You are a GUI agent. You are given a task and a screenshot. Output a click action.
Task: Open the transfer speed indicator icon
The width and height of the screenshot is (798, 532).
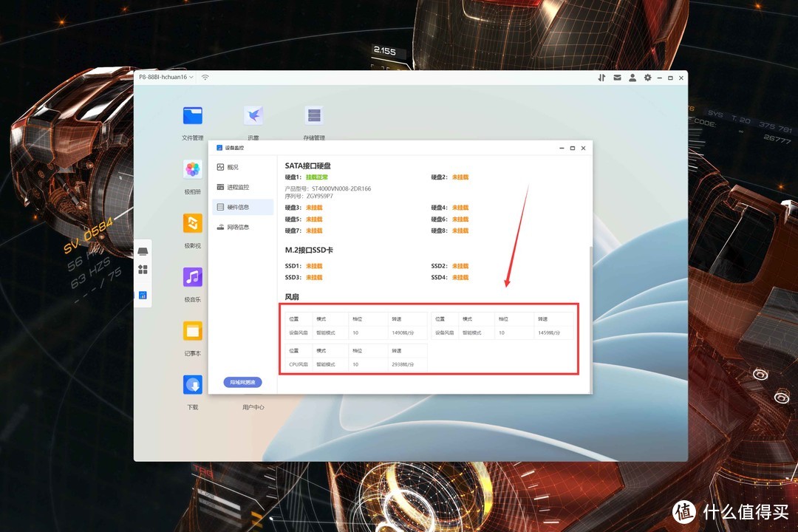601,78
